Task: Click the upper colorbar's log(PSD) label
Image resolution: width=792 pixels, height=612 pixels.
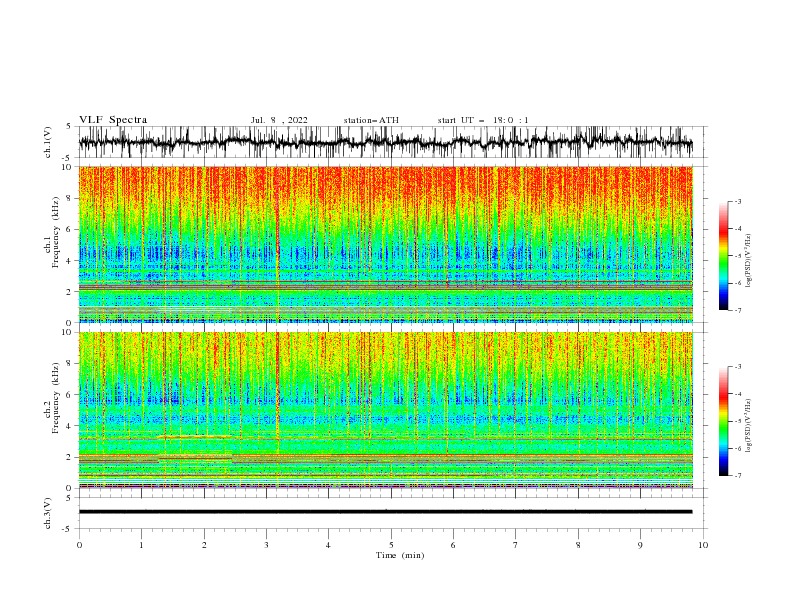Action: tap(749, 261)
